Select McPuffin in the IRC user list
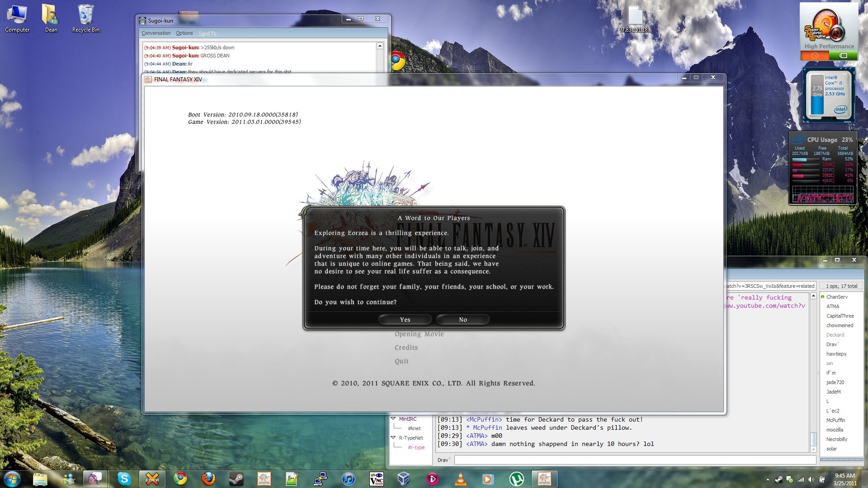The width and height of the screenshot is (868, 488). (x=835, y=420)
